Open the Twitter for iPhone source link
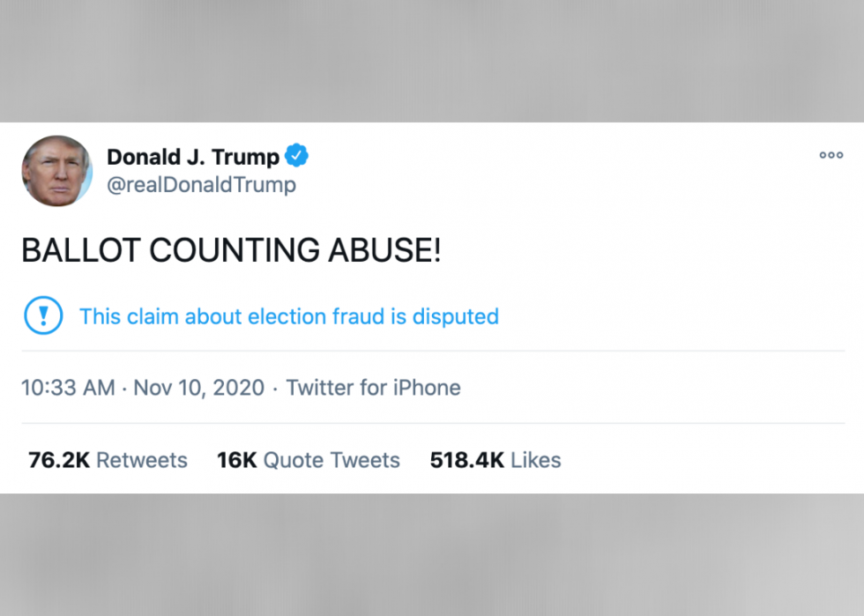 coord(373,388)
